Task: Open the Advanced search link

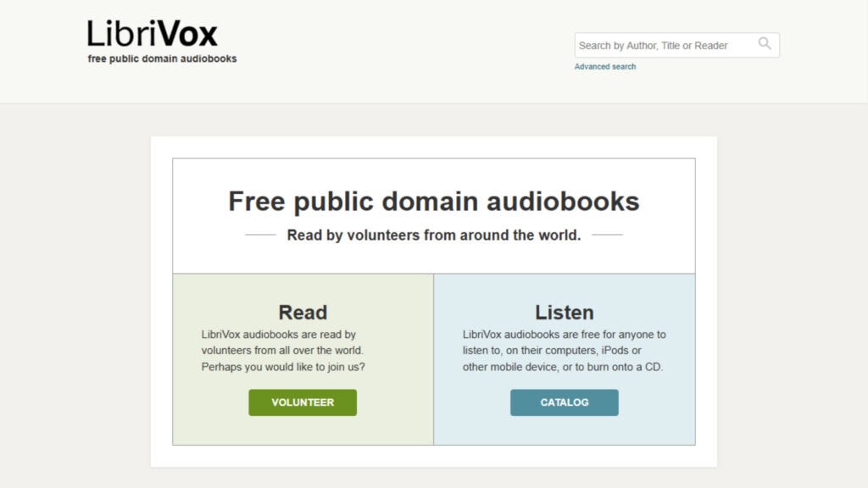Action: (x=605, y=66)
